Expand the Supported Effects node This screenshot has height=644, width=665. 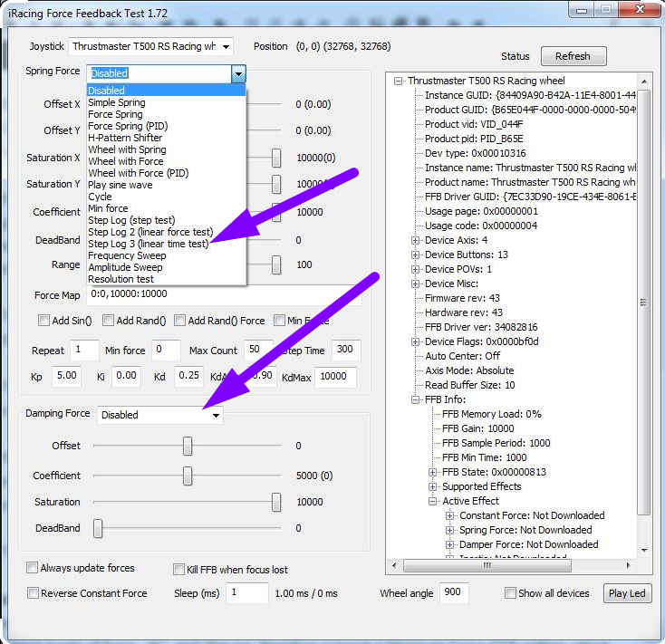432,487
